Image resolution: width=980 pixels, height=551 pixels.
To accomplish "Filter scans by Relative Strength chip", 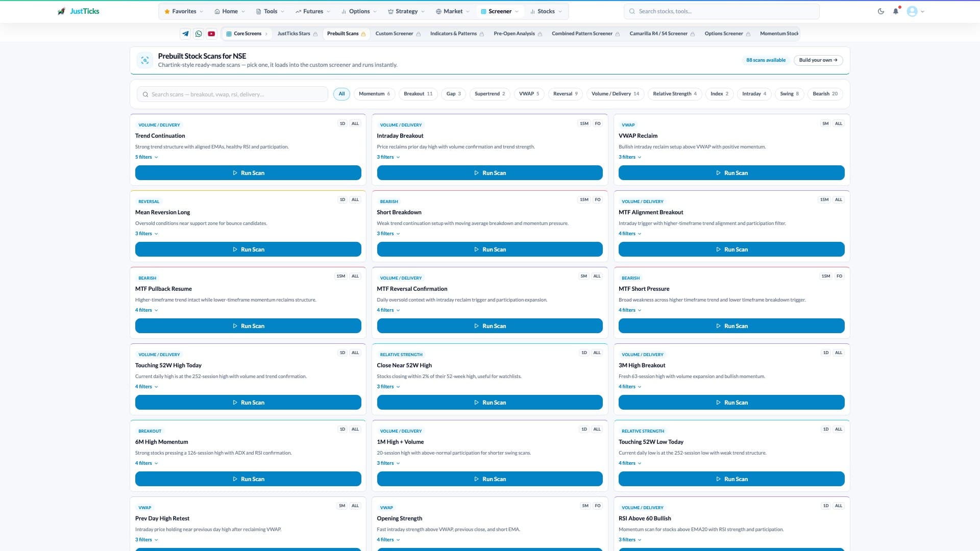I will [675, 94].
